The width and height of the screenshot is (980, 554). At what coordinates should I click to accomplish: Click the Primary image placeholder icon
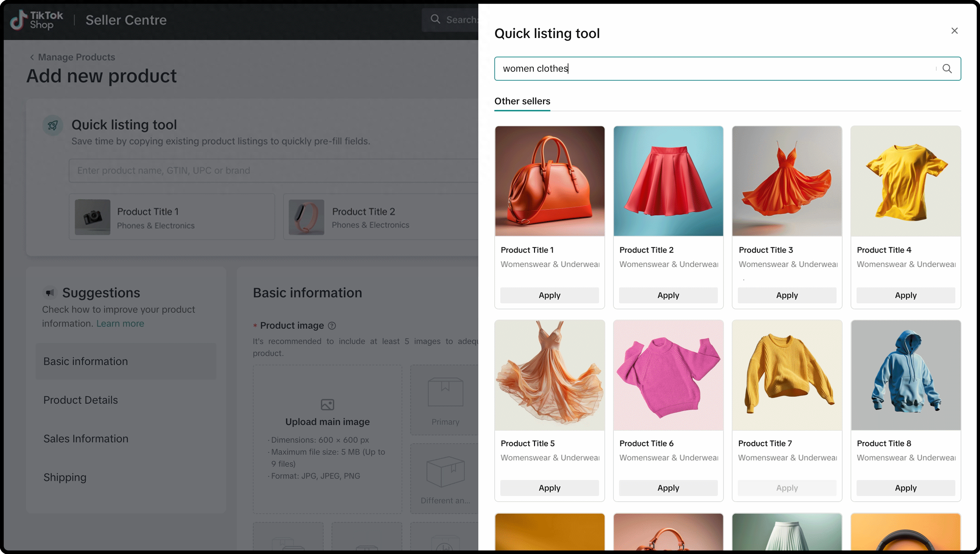point(445,392)
